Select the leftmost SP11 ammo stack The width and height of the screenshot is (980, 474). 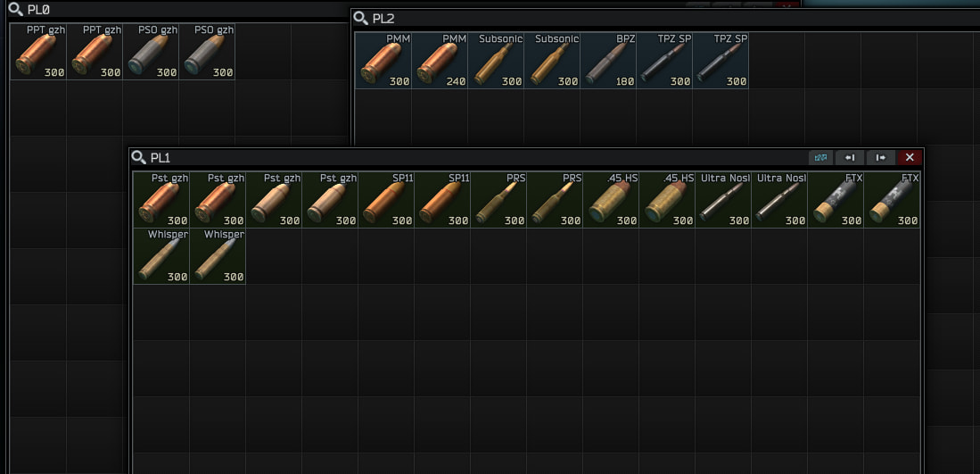(386, 200)
